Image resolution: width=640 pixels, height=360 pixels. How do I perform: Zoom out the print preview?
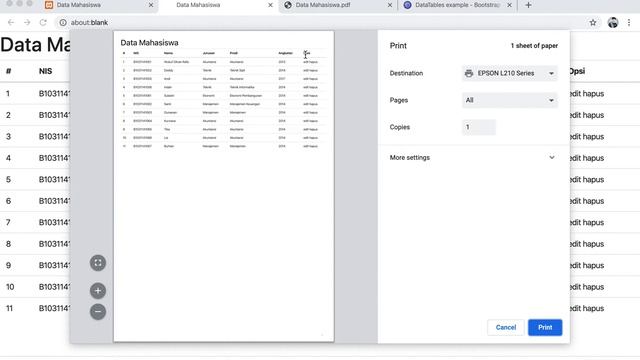coord(98,311)
